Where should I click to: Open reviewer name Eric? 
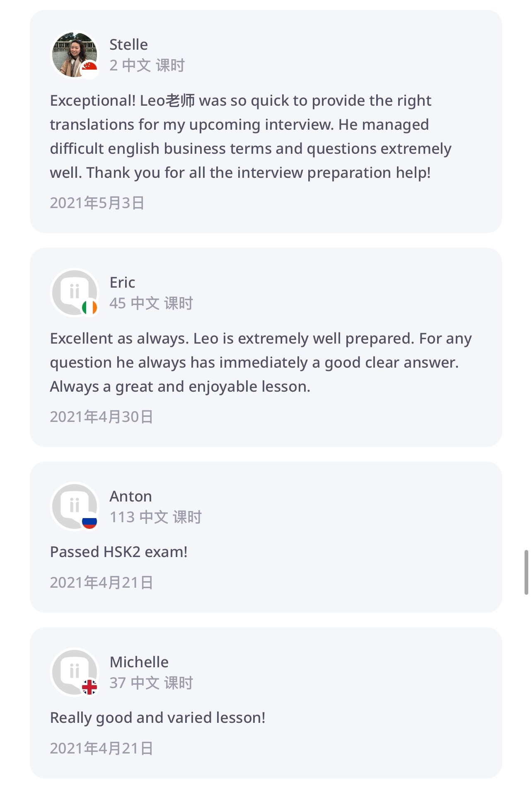click(x=122, y=282)
